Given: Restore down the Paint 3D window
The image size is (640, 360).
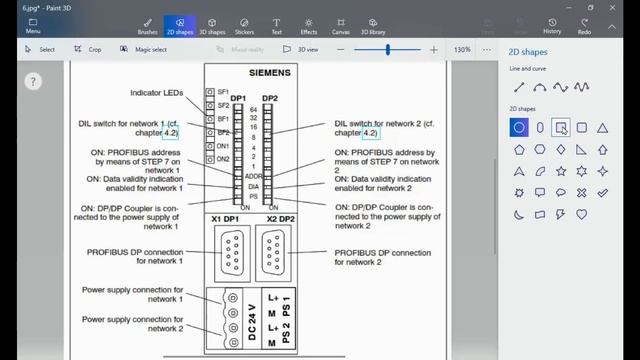Looking at the screenshot, I should click(591, 8).
